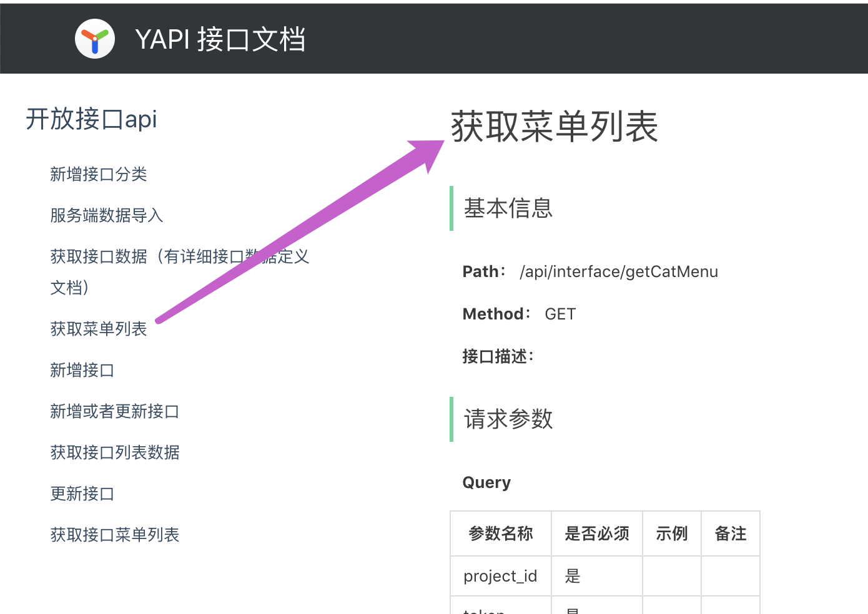
Task: Click the 获取菜单列表 page title
Action: (x=554, y=127)
